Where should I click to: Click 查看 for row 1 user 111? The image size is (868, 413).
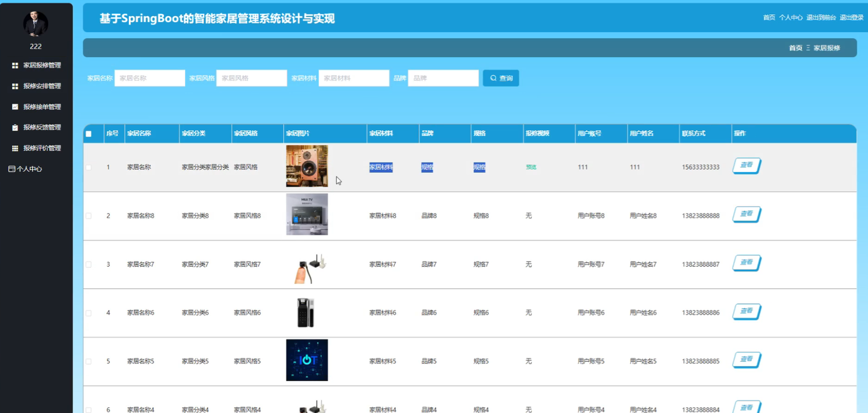(x=747, y=166)
